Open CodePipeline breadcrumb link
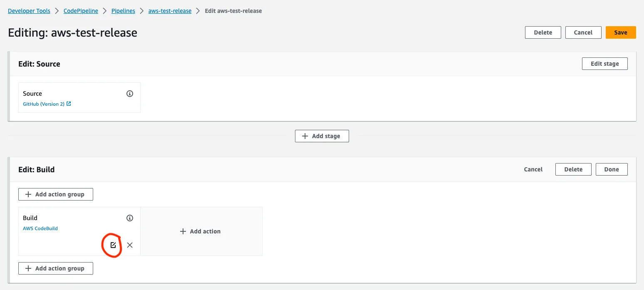The image size is (644, 290). (81, 11)
